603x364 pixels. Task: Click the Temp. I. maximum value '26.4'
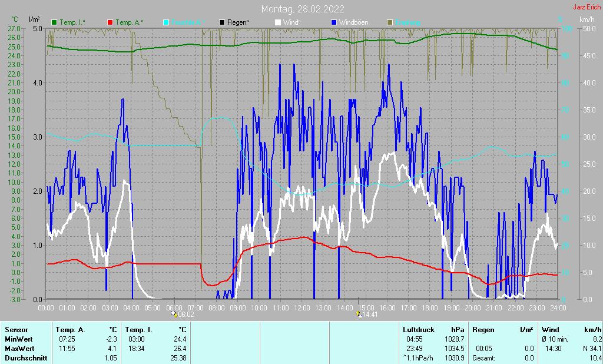180,349
